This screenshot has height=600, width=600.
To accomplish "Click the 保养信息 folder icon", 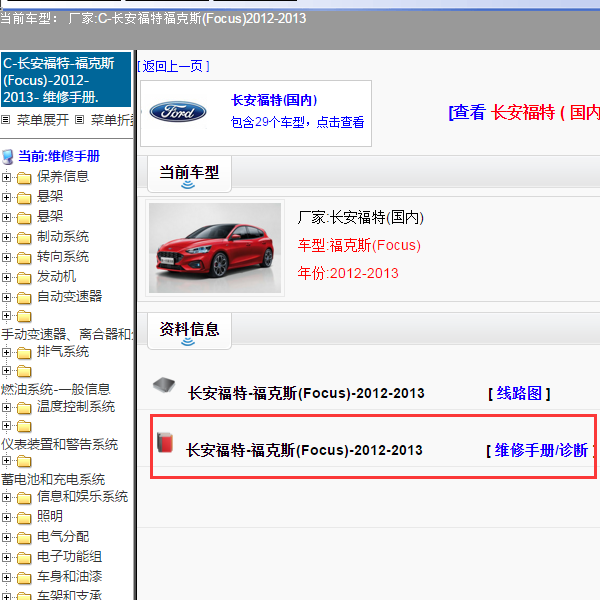I will [24, 178].
